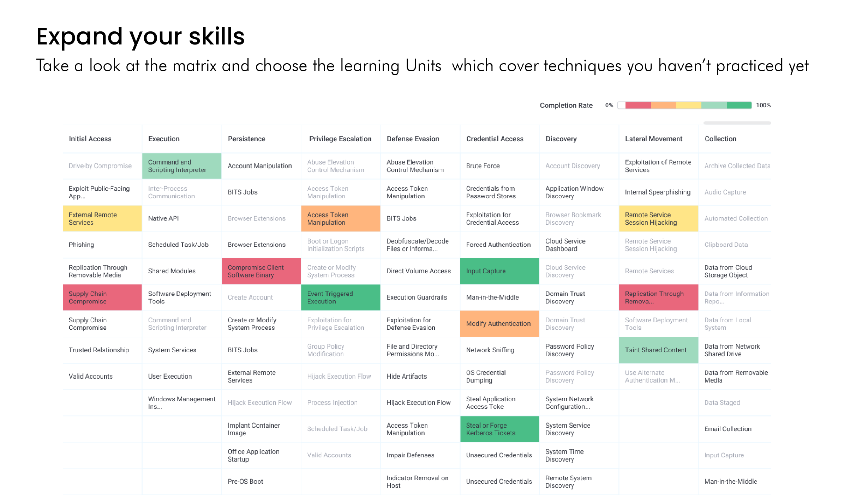Click the External Remote Services yellow cell
The height and width of the screenshot is (499, 868).
102,218
